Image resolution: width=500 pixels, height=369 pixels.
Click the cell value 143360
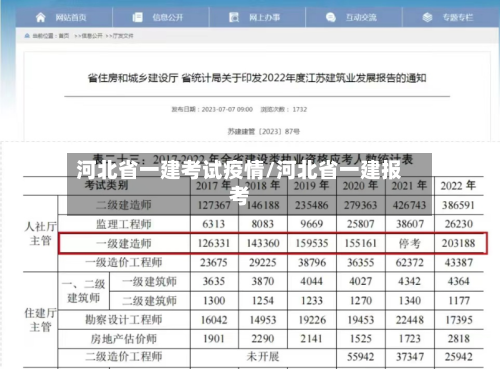pyautogui.click(x=263, y=243)
